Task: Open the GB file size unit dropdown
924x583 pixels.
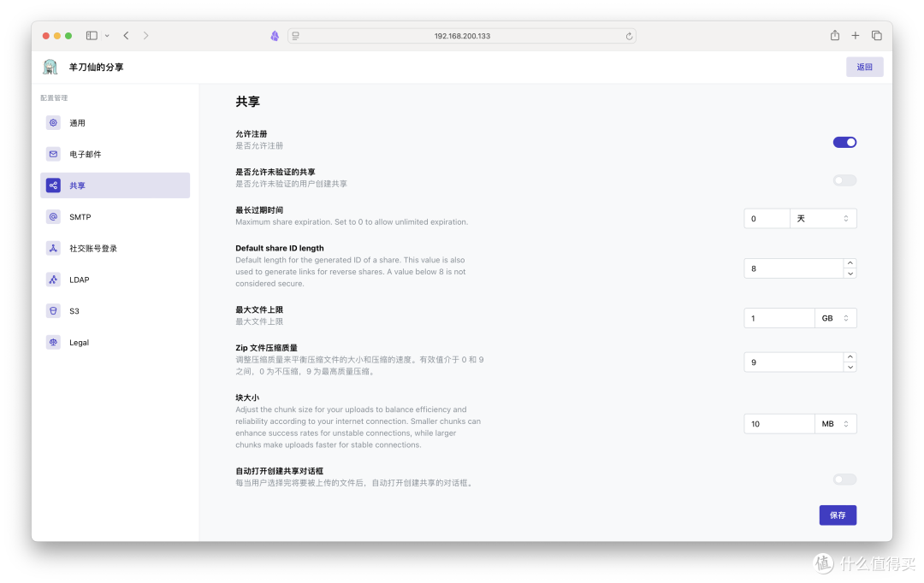Action: [834, 318]
